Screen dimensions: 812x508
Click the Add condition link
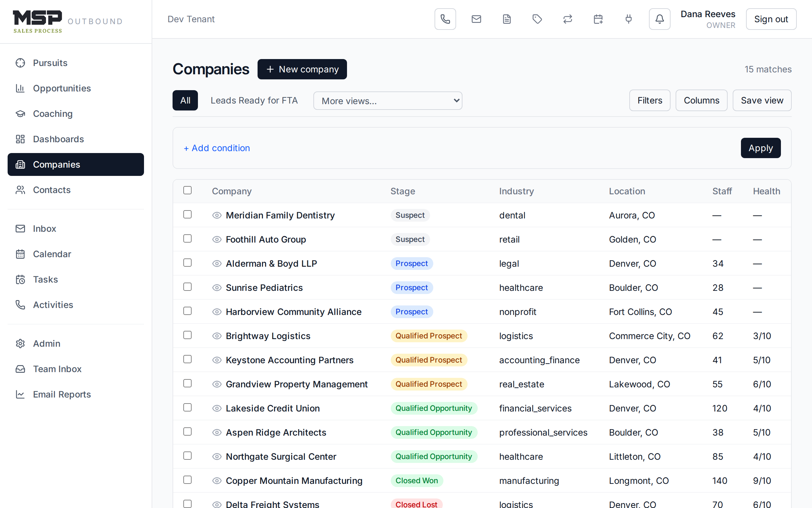(217, 148)
